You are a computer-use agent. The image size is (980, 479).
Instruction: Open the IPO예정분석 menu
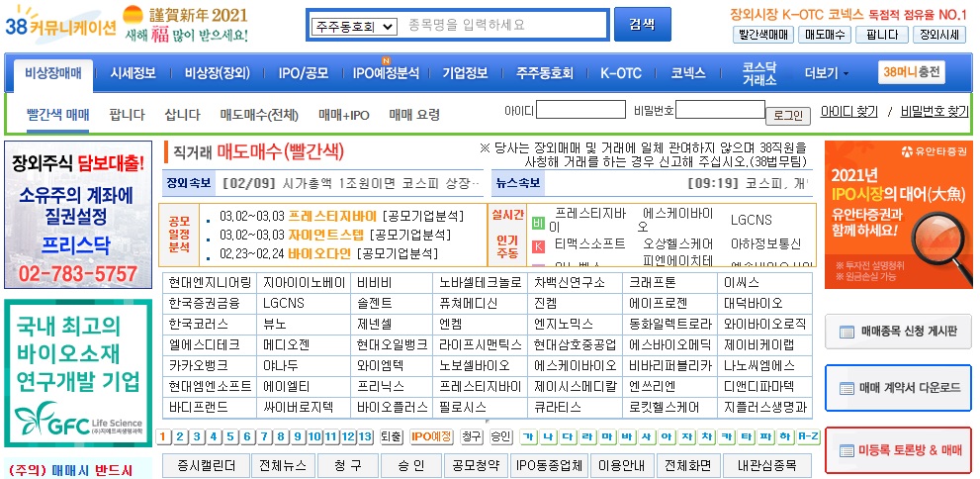[387, 73]
